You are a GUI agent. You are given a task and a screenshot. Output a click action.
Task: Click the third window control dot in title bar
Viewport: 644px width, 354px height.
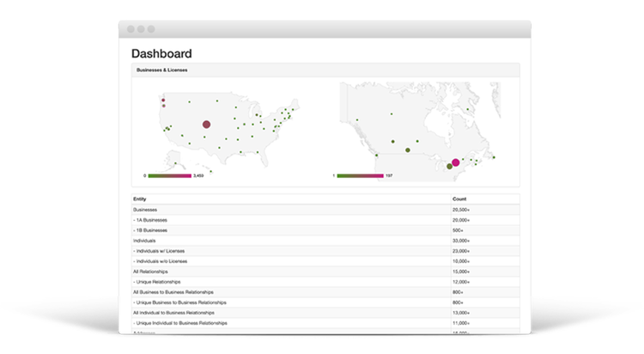(151, 29)
